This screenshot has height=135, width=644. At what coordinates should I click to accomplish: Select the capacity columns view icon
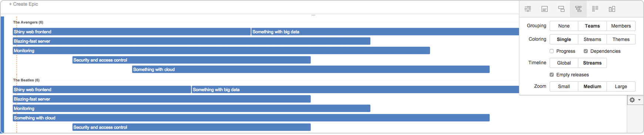coord(612,9)
